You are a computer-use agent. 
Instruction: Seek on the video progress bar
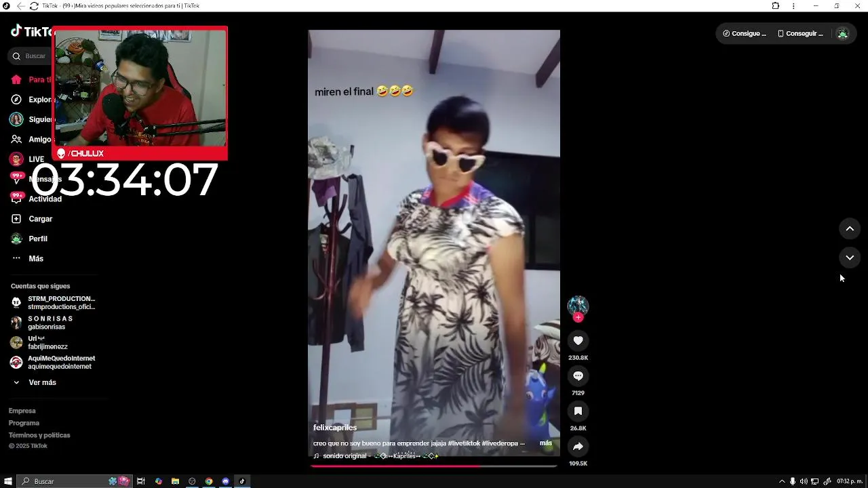tap(434, 466)
